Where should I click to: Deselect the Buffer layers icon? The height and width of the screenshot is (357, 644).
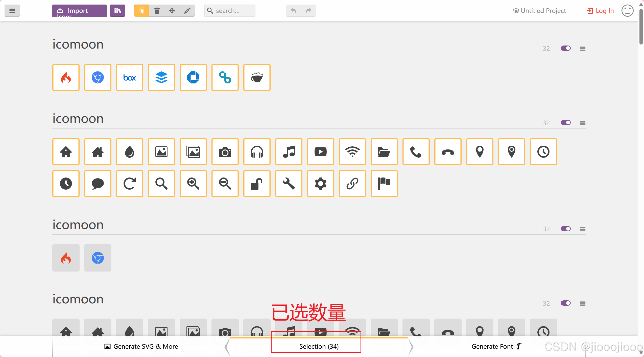coord(161,77)
